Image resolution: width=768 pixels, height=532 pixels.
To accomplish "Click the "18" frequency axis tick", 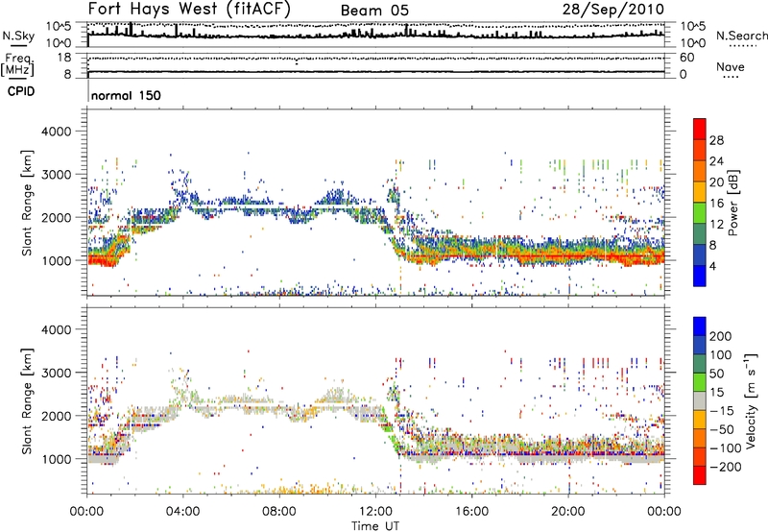I will coord(63,58).
